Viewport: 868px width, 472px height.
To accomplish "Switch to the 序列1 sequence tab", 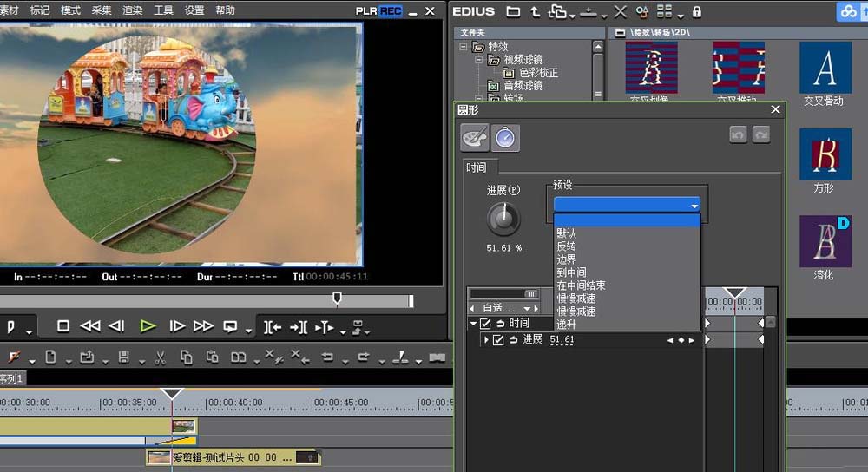I will (11, 378).
